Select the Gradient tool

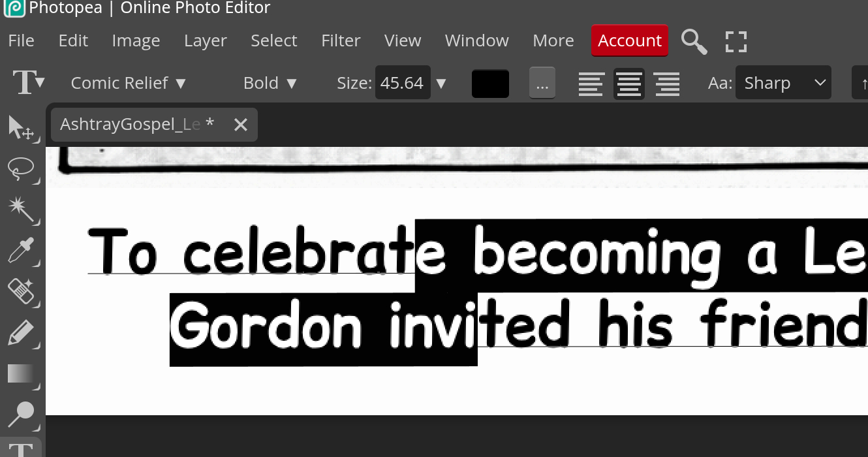pyautogui.click(x=21, y=373)
